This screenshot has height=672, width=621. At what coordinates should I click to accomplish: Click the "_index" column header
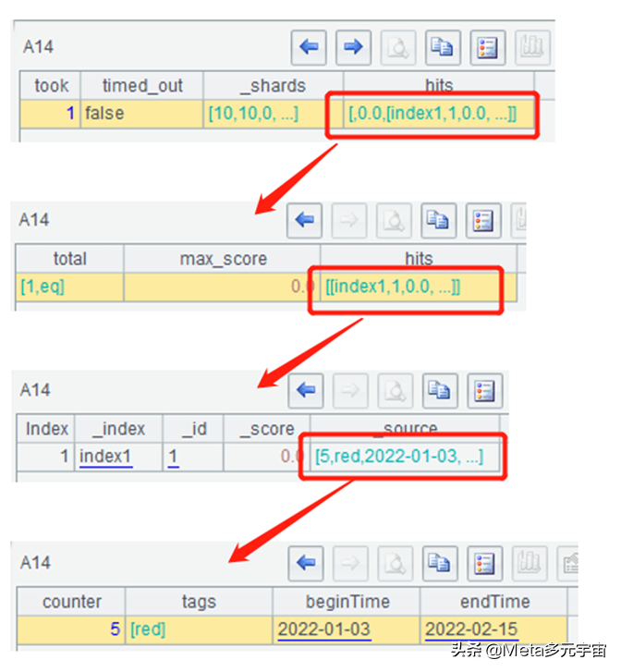pos(118,429)
